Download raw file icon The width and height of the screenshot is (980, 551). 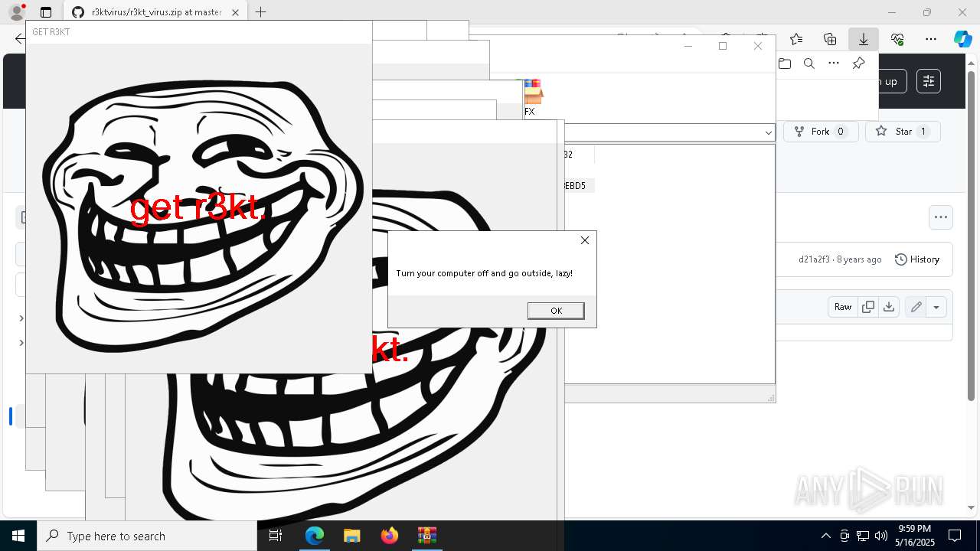pyautogui.click(x=889, y=307)
